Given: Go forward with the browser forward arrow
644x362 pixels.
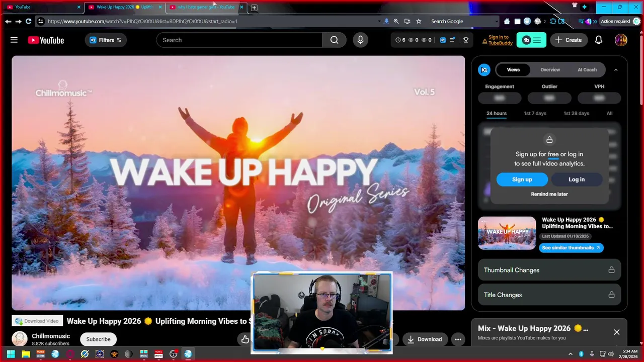Looking at the screenshot, I should [x=18, y=21].
